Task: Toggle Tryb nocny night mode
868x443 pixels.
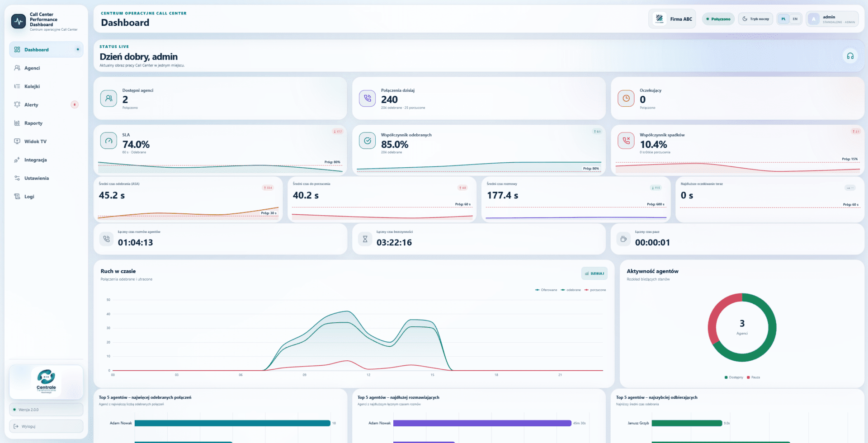Action: coord(756,19)
